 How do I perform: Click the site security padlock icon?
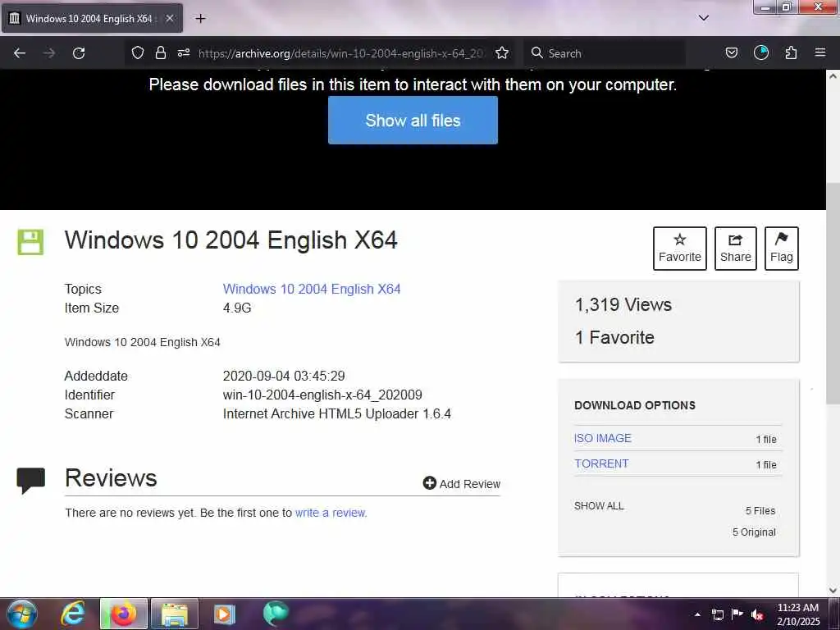(160, 52)
